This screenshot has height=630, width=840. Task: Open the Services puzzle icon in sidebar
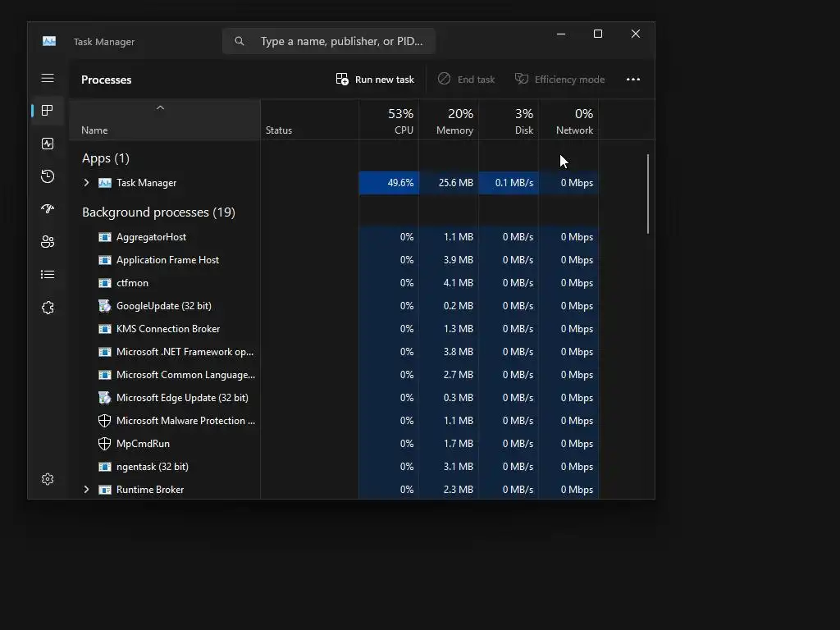point(48,308)
